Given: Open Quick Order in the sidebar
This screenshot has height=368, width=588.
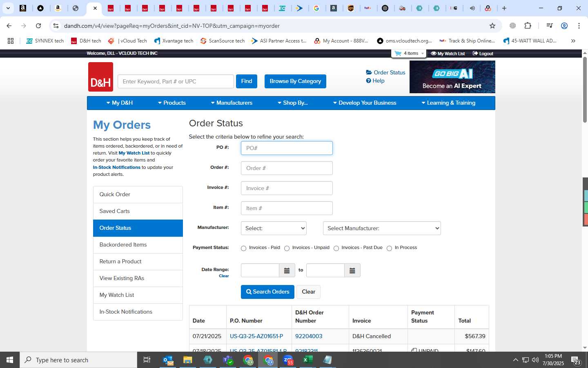Looking at the screenshot, I should (138, 195).
